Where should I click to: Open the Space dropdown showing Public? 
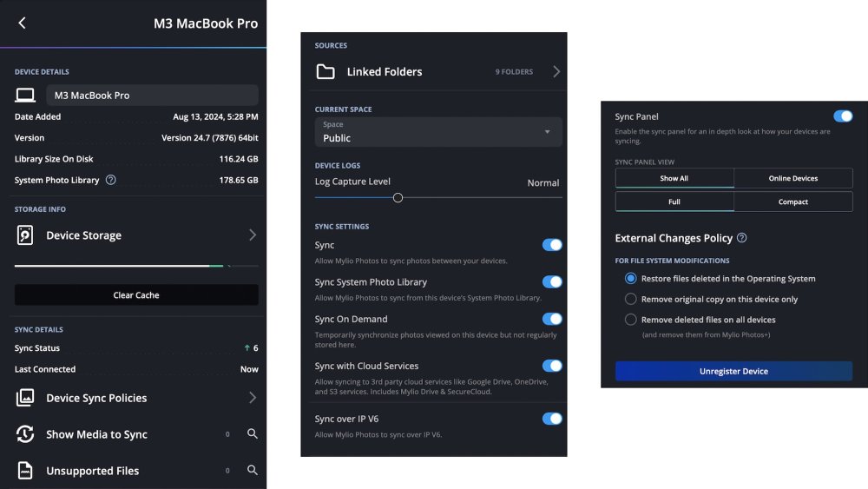[438, 132]
